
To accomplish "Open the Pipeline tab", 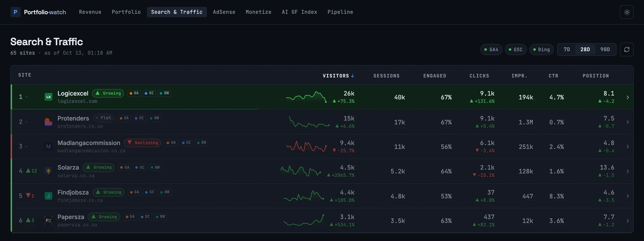I will click(340, 12).
